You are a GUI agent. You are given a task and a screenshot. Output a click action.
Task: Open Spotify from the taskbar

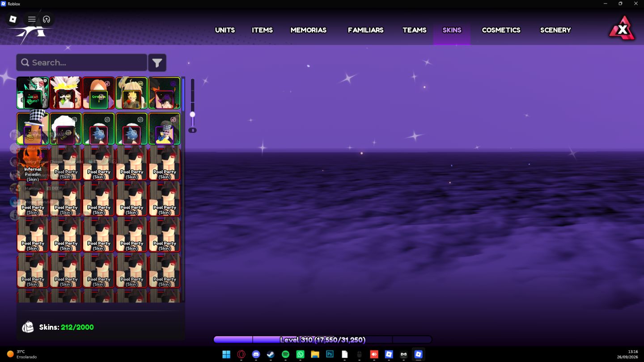(285, 354)
